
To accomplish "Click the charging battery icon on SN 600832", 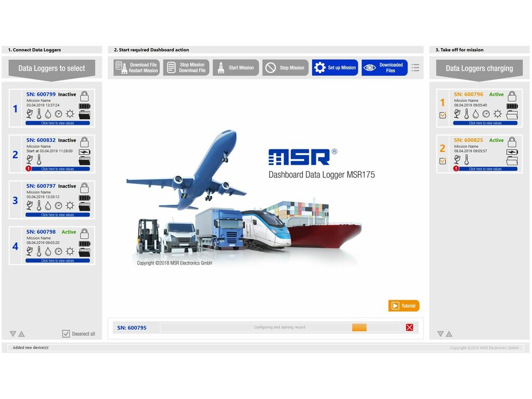I will (85, 152).
